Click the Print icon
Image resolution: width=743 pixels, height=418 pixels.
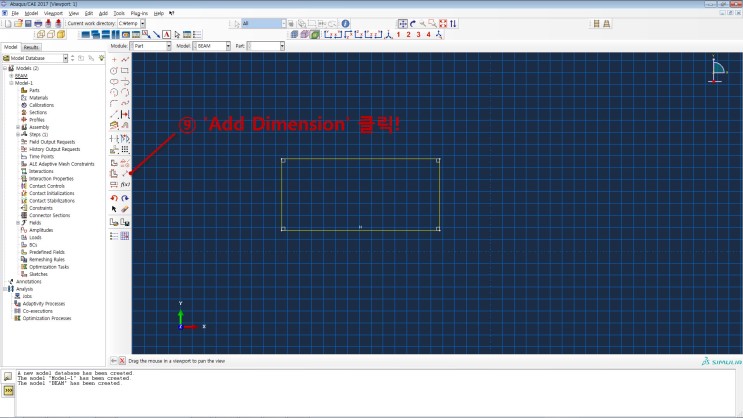[38, 23]
